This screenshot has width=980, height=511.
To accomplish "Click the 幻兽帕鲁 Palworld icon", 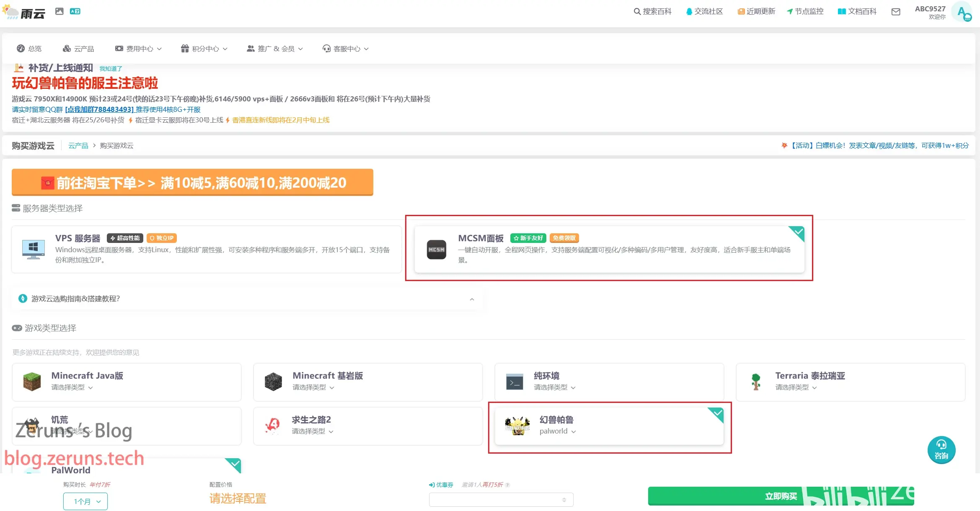I will 517,426.
